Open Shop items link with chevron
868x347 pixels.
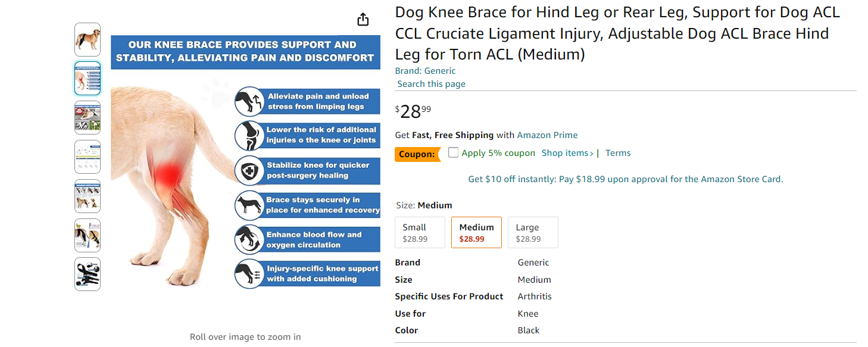567,153
